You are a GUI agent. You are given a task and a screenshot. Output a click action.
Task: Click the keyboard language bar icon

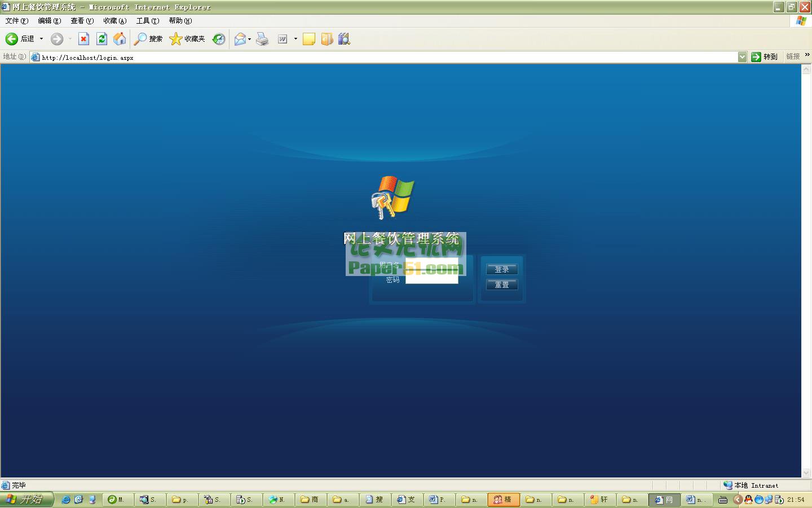(723, 500)
